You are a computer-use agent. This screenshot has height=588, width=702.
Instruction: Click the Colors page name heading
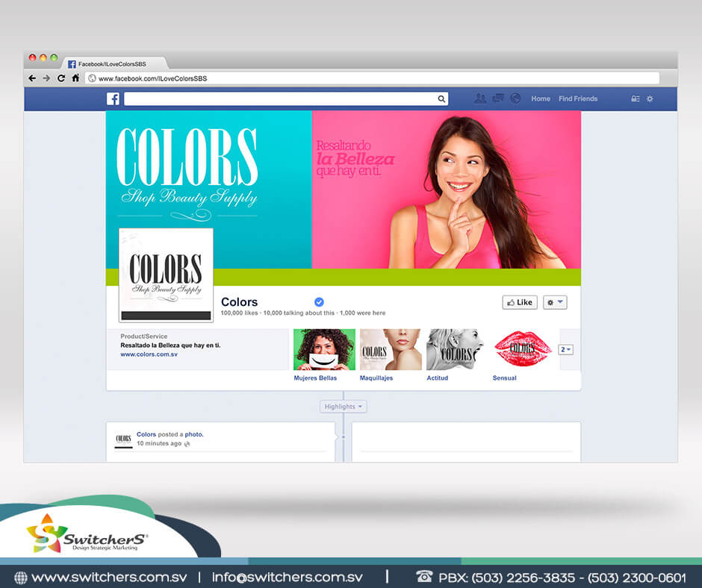tap(240, 302)
